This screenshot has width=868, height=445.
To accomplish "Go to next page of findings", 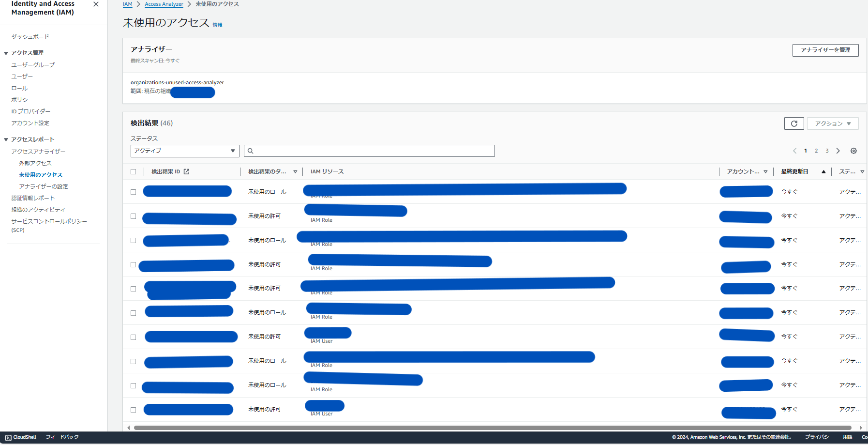I will 838,151.
